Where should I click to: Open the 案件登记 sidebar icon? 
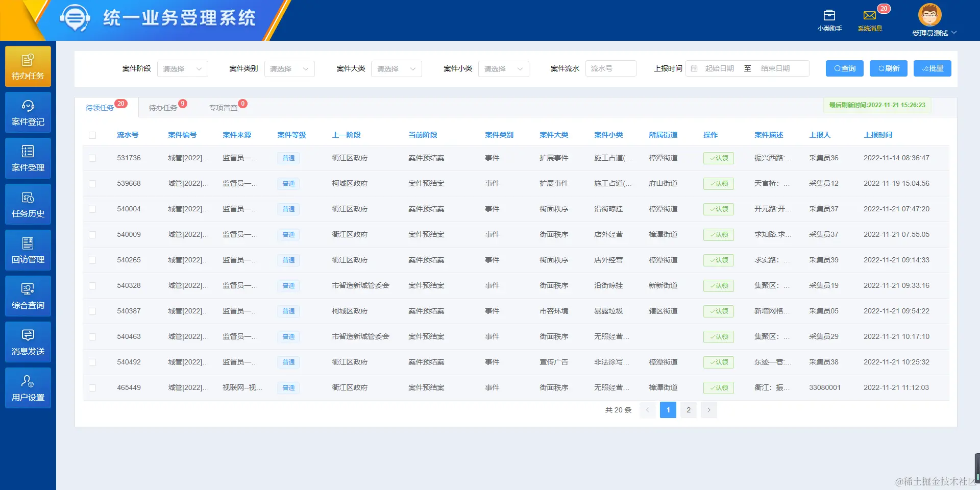tap(28, 112)
